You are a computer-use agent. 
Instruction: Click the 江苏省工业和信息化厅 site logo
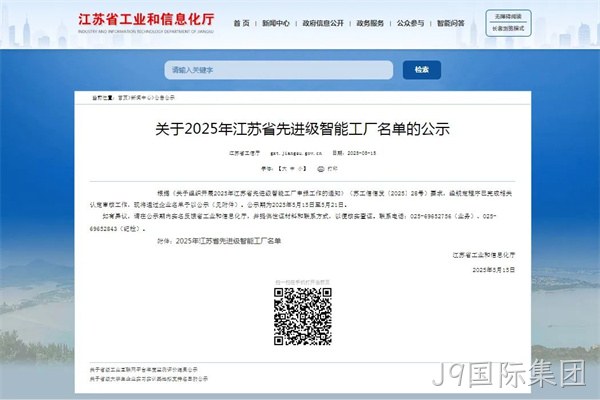pyautogui.click(x=146, y=23)
